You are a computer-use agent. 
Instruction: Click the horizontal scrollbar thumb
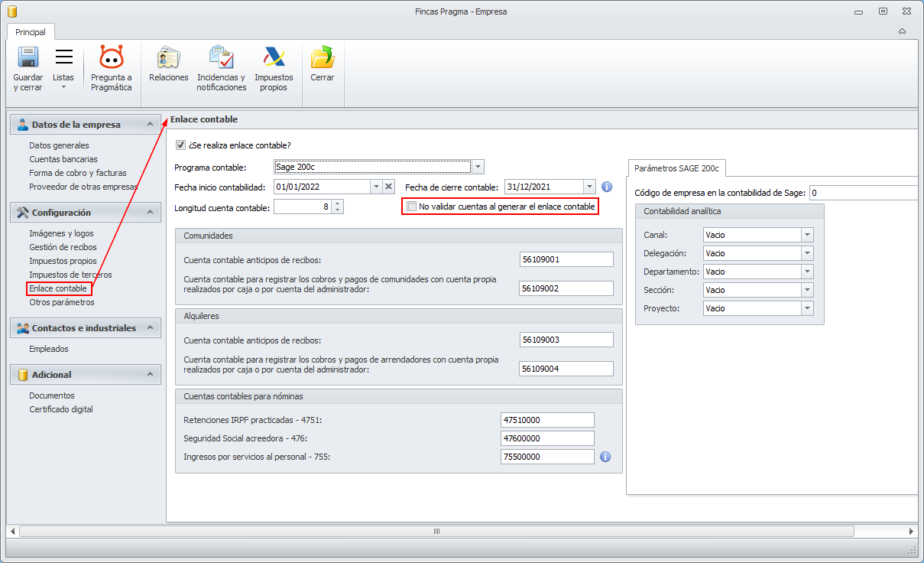437,531
